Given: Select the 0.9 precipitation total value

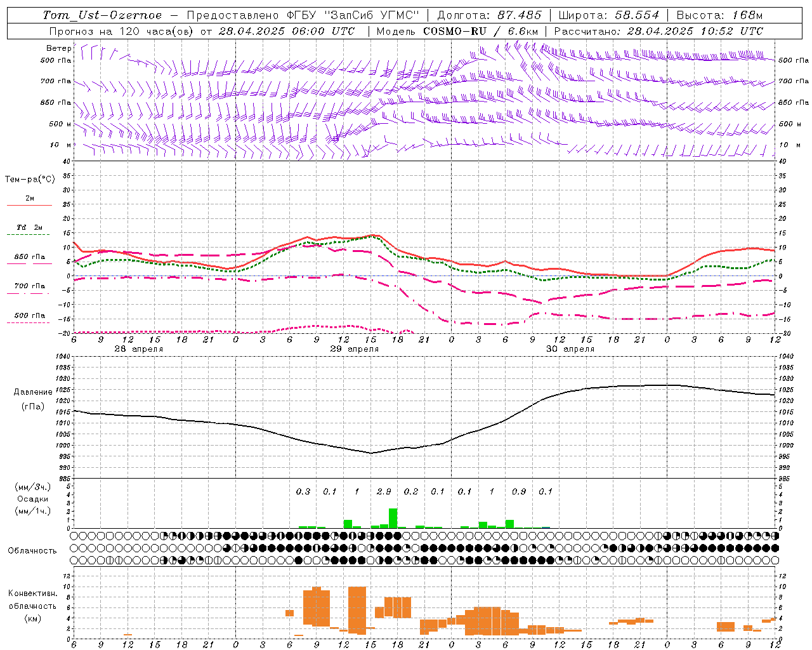Looking at the screenshot, I should (519, 491).
